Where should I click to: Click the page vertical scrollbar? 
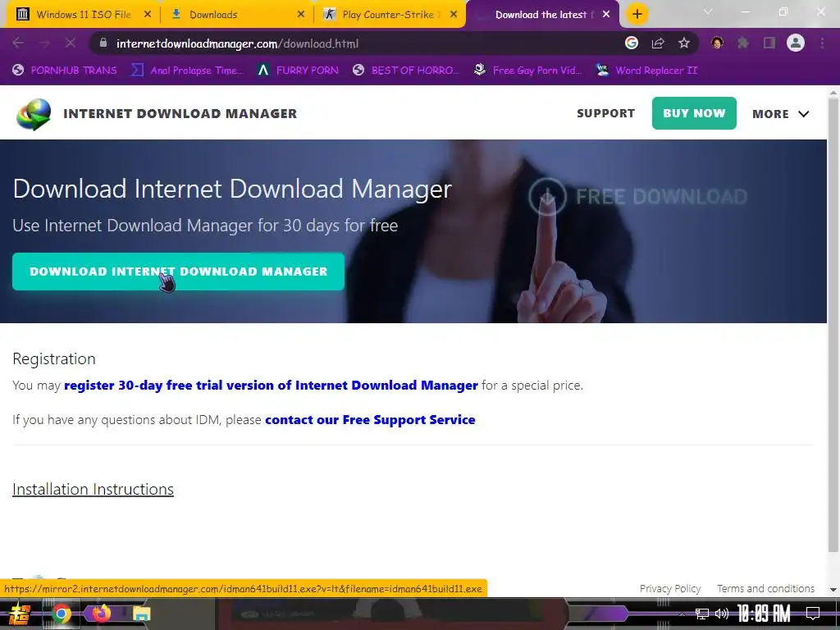tap(833, 325)
